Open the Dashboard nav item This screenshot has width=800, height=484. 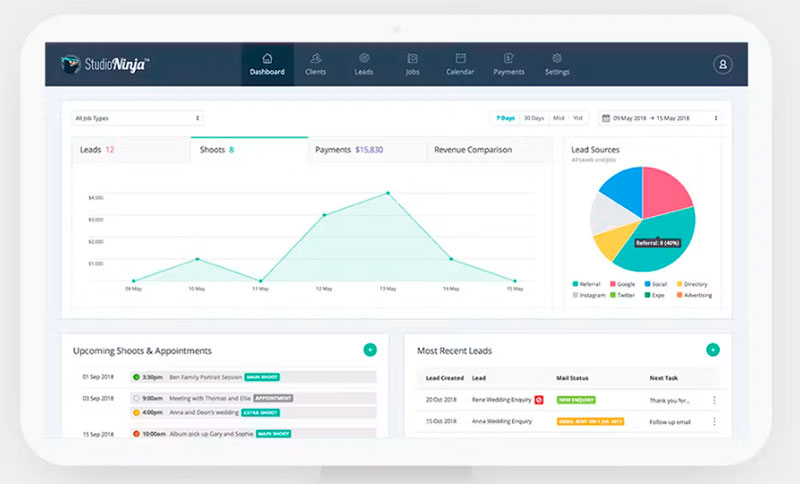(267, 64)
